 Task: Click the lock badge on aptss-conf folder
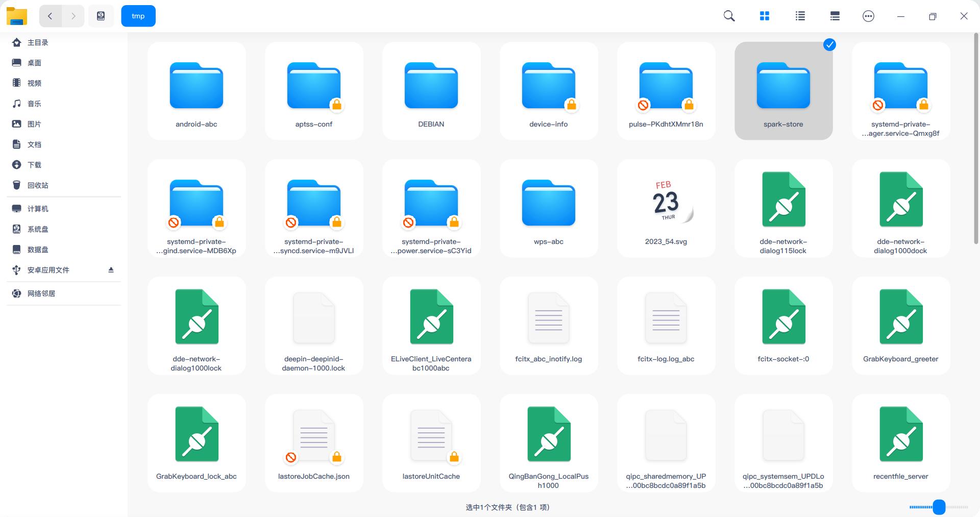(337, 105)
